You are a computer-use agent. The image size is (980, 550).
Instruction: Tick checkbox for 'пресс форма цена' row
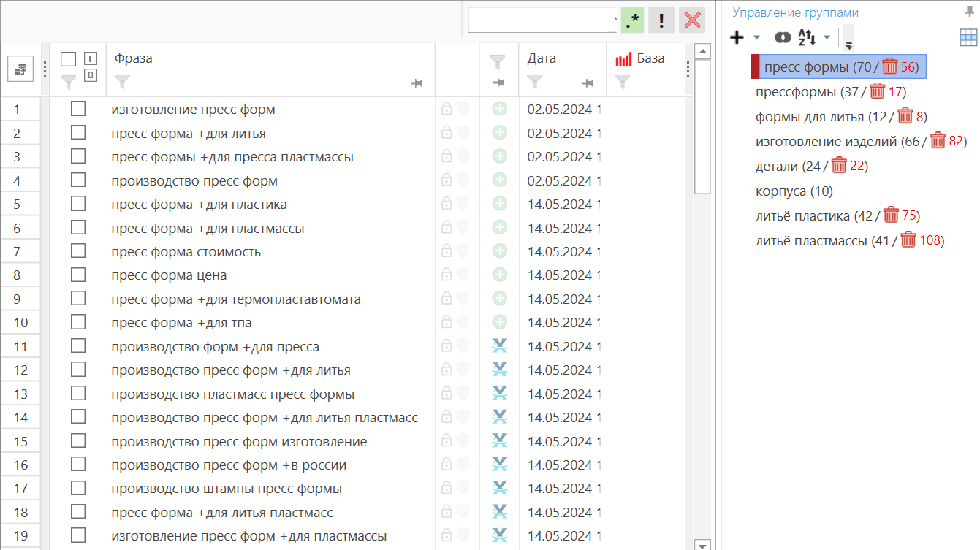[78, 275]
